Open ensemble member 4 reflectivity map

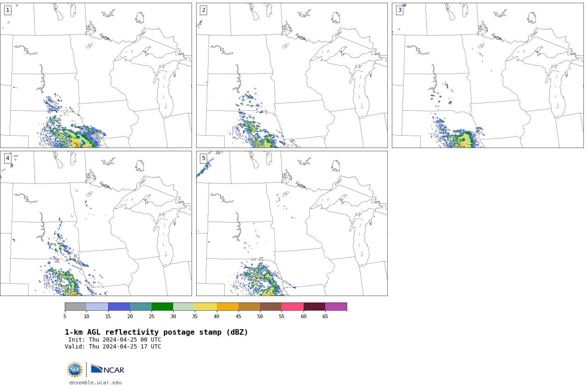(96, 223)
